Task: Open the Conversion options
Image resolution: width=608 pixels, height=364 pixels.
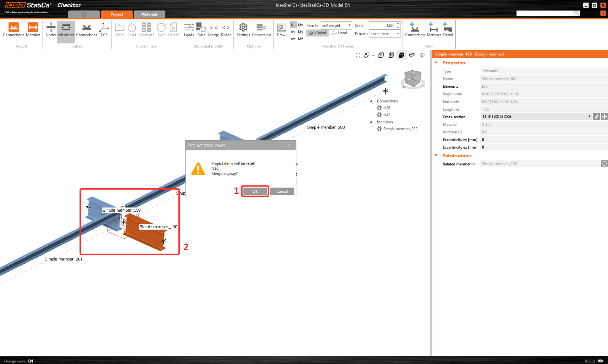Action: 261,30
